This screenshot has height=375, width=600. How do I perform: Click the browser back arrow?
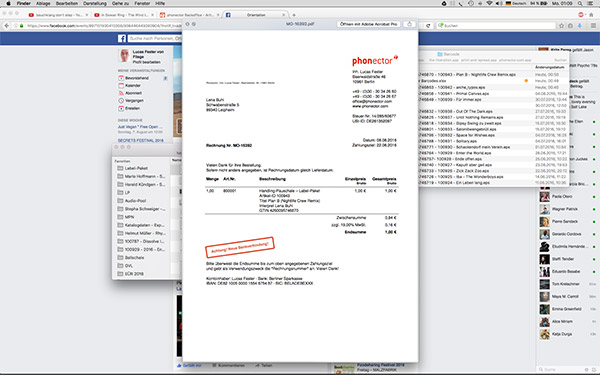pos(7,26)
